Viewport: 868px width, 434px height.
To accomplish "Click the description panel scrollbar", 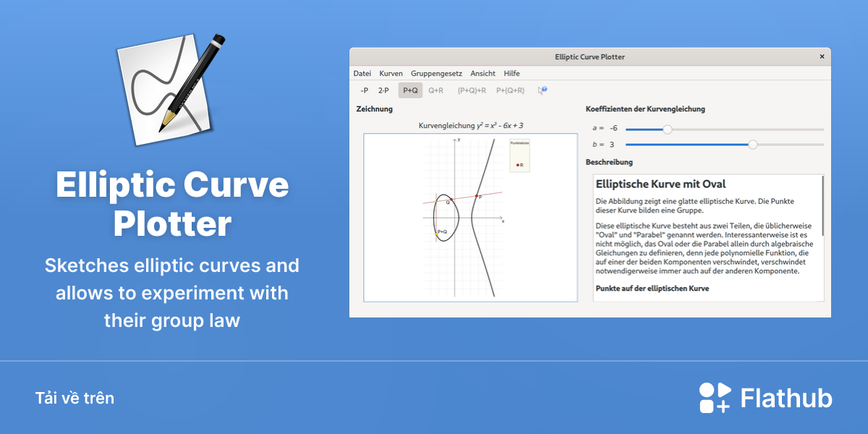I will (x=823, y=205).
